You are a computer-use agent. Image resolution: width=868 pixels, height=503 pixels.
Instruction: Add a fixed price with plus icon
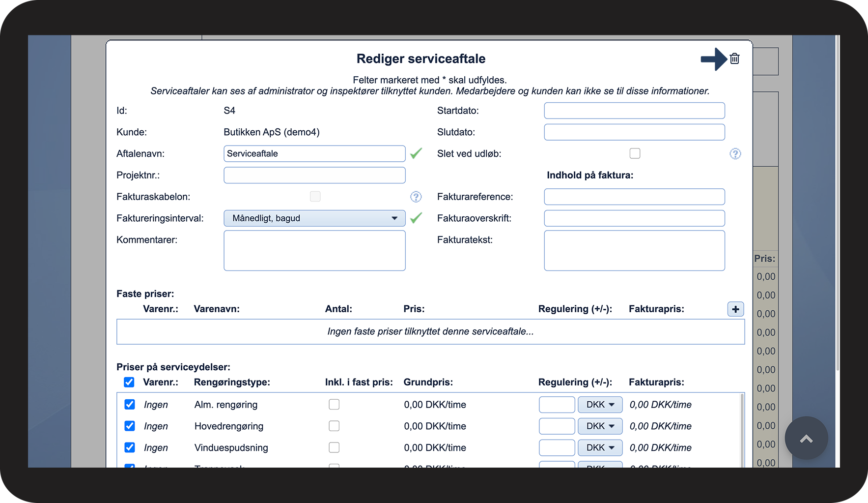pos(735,309)
